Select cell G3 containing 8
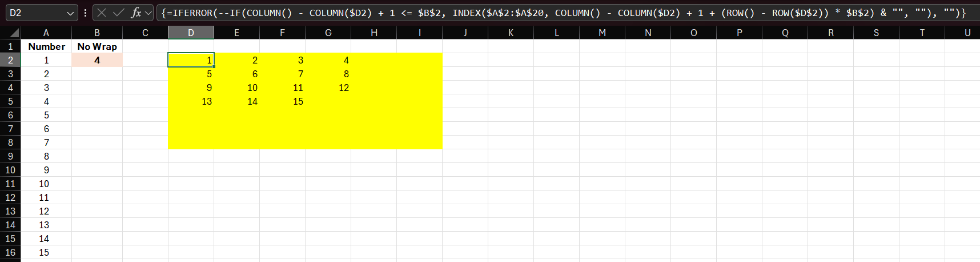 coord(328,74)
